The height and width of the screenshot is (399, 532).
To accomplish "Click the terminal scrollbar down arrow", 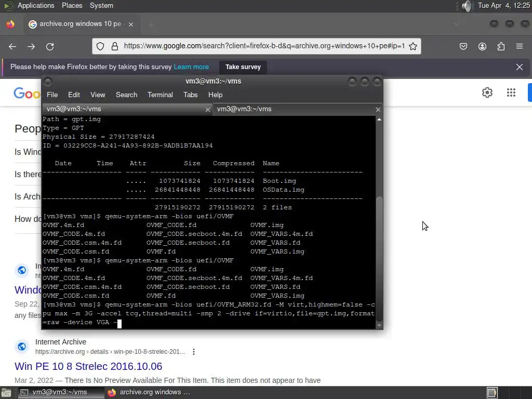I will (x=379, y=326).
